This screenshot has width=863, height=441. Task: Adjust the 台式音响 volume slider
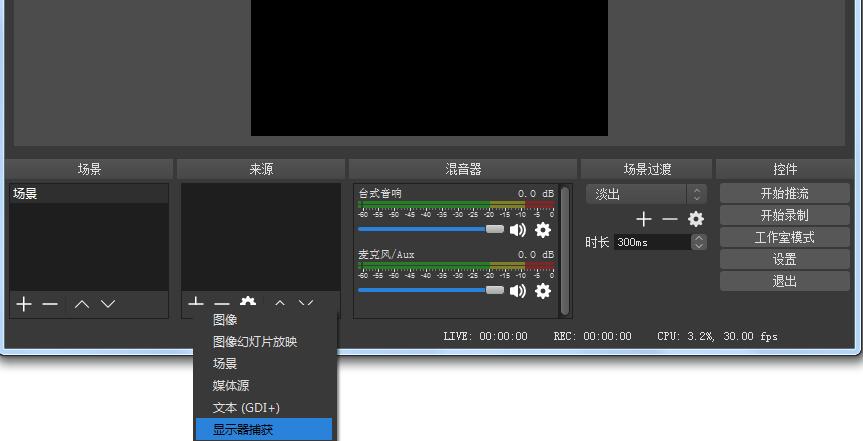pos(431,229)
